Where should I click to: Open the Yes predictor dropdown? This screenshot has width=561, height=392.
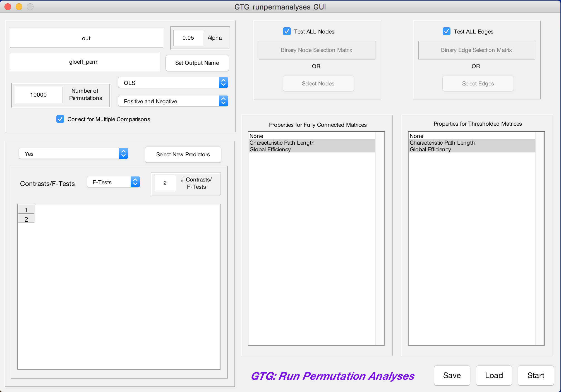coord(73,154)
